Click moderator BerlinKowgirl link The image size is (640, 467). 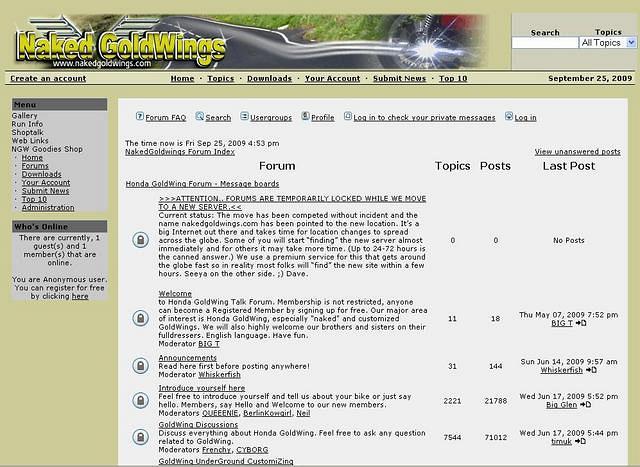point(267,413)
